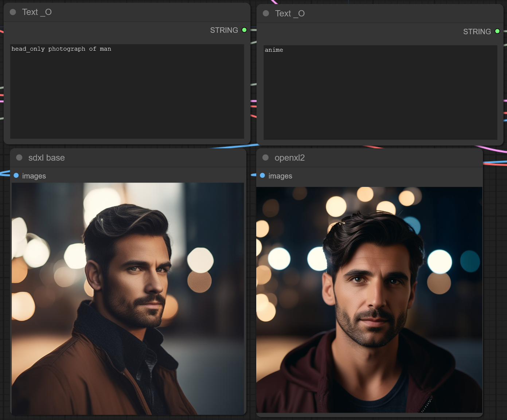Toggle collapse dot on the openxl2 node
Viewport: 507px width, 420px height.
tap(265, 157)
